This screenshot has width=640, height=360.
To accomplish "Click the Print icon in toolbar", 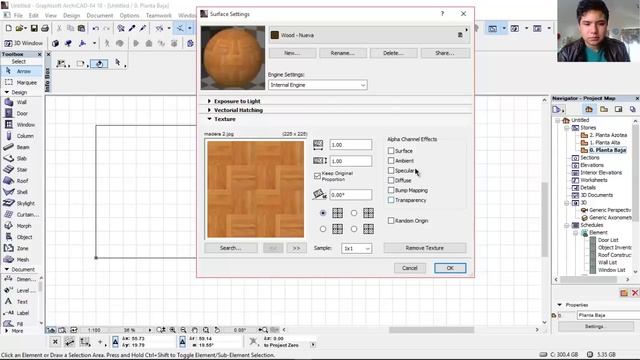I will pyautogui.click(x=45, y=28).
